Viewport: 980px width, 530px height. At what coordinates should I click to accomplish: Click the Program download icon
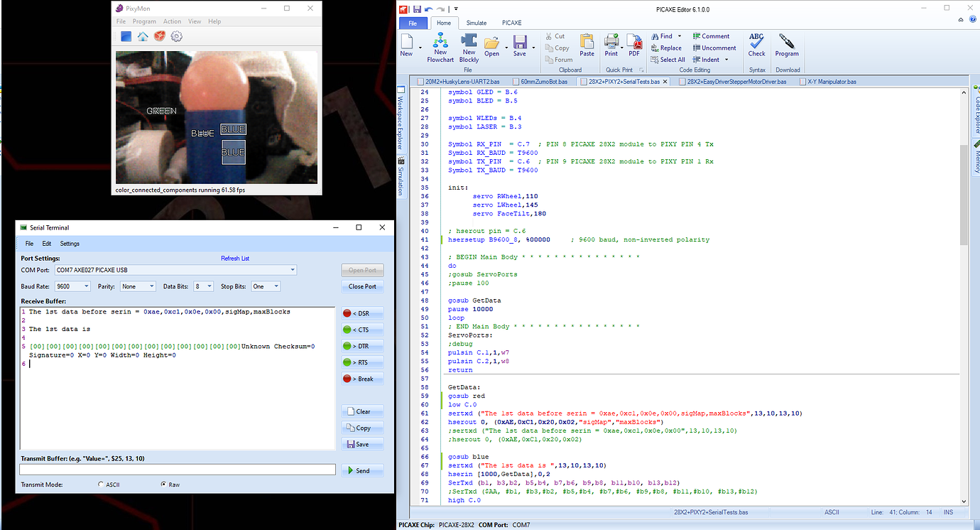click(785, 45)
